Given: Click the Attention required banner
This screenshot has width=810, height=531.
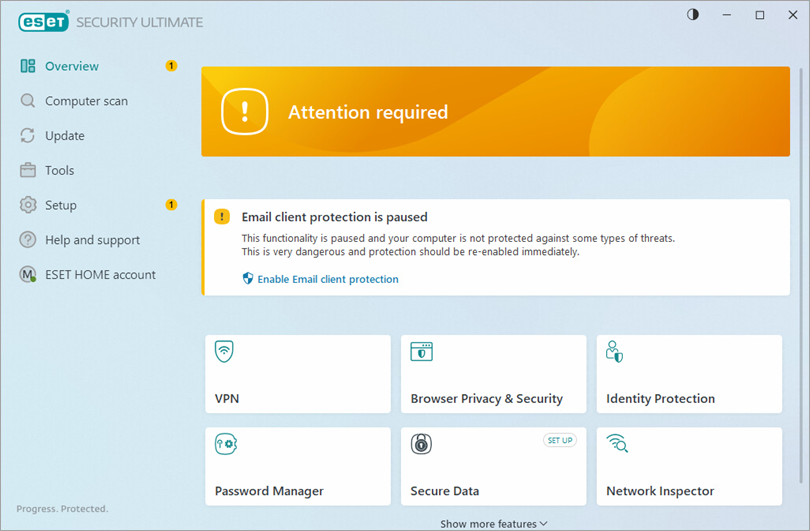Looking at the screenshot, I should click(495, 112).
